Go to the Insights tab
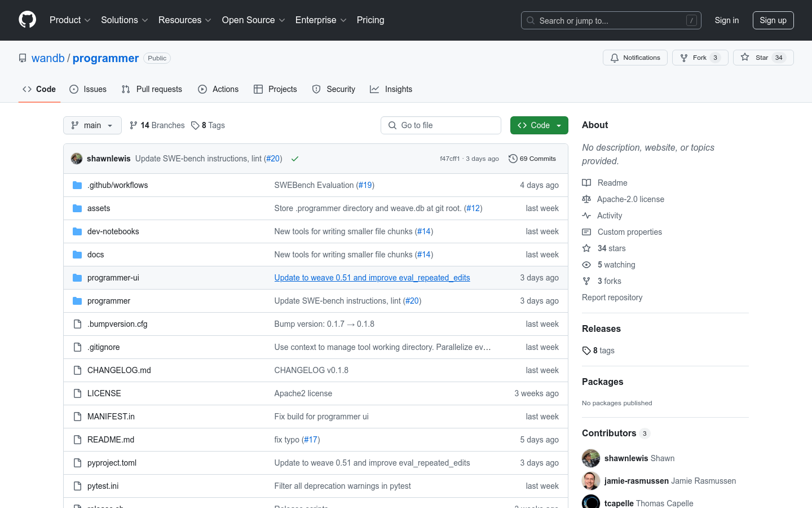 [x=391, y=89]
